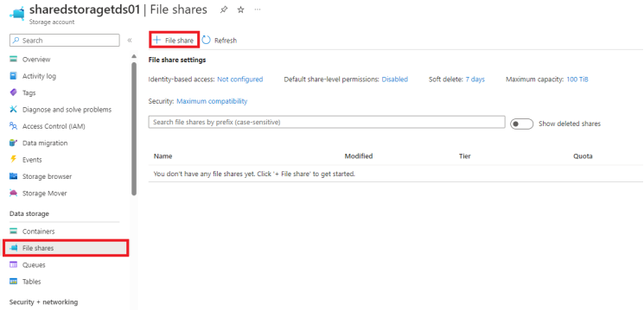Click the sidebar Search box
This screenshot has width=644, height=311.
[x=65, y=41]
